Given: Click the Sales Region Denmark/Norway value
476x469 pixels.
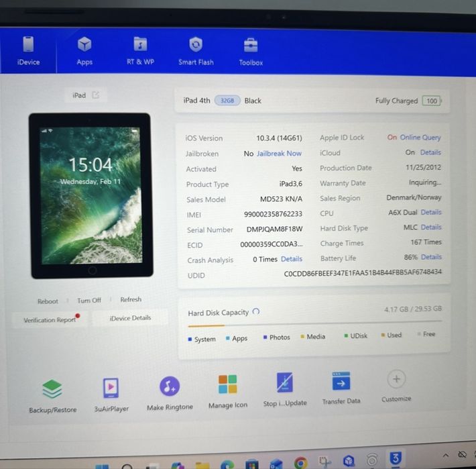Looking at the screenshot, I should click(414, 197).
